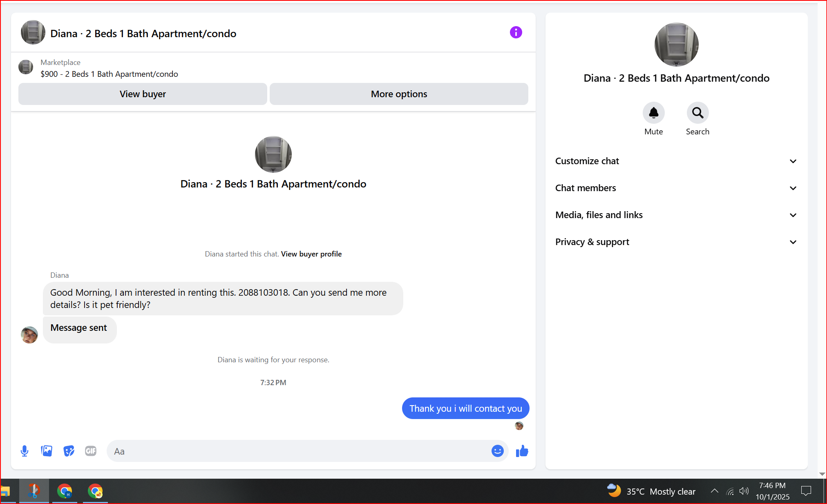Screen dimensions: 827x504
Task: Open the GIF picker
Action: [x=91, y=451]
